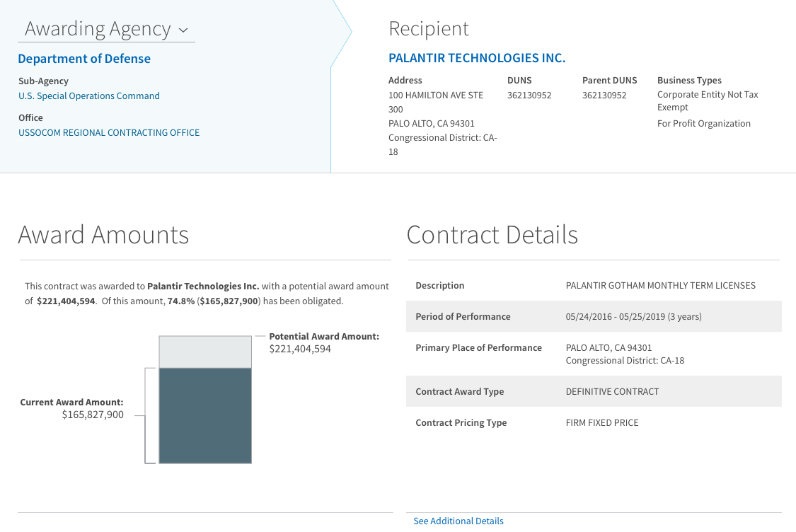Click the Sub-Agency label

43,81
